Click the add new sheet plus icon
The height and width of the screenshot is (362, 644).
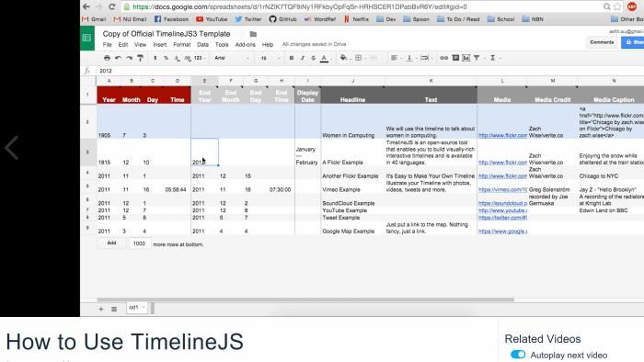coord(101,309)
